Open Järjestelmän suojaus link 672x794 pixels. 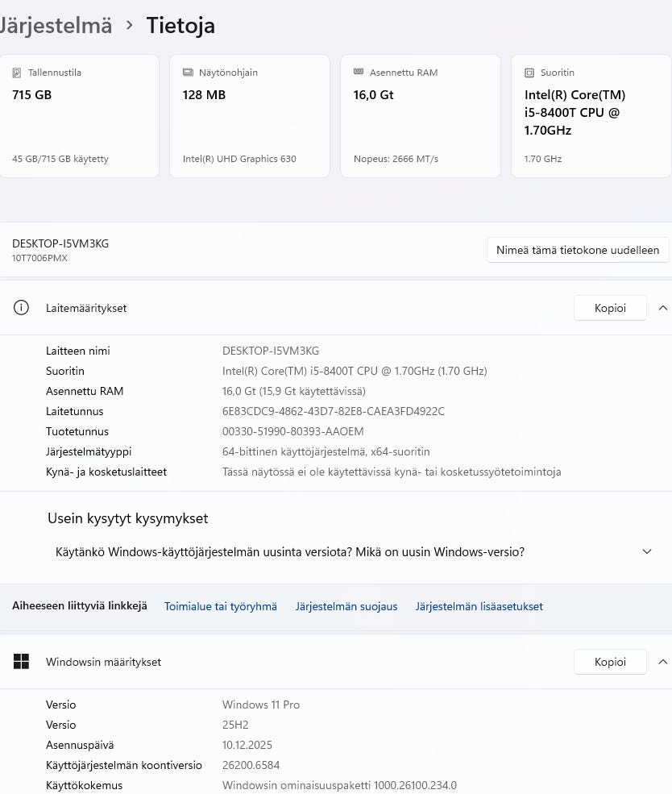[x=346, y=606]
